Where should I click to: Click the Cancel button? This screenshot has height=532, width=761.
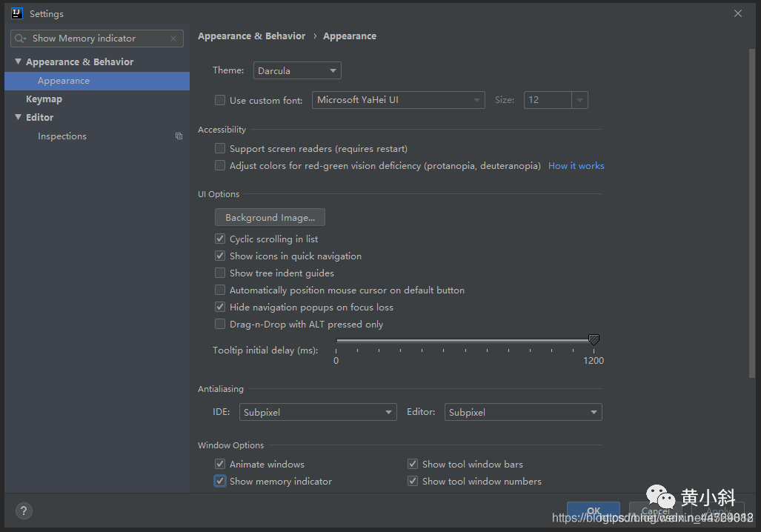(656, 511)
